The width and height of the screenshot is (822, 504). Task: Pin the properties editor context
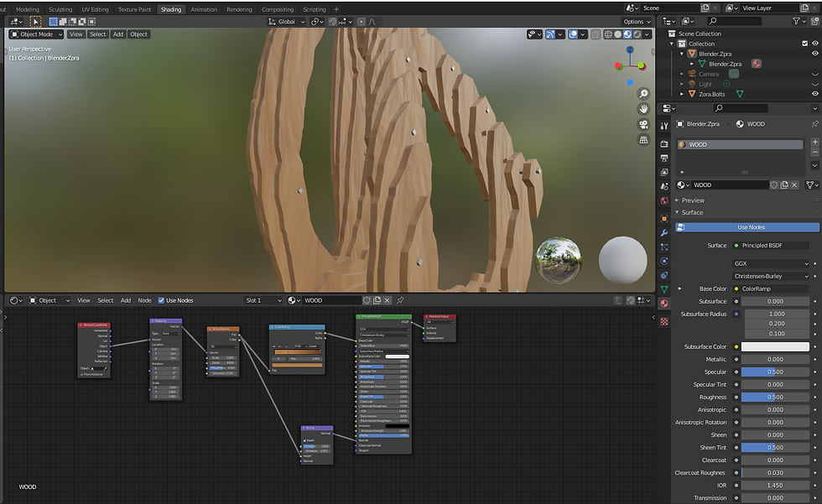click(814, 124)
